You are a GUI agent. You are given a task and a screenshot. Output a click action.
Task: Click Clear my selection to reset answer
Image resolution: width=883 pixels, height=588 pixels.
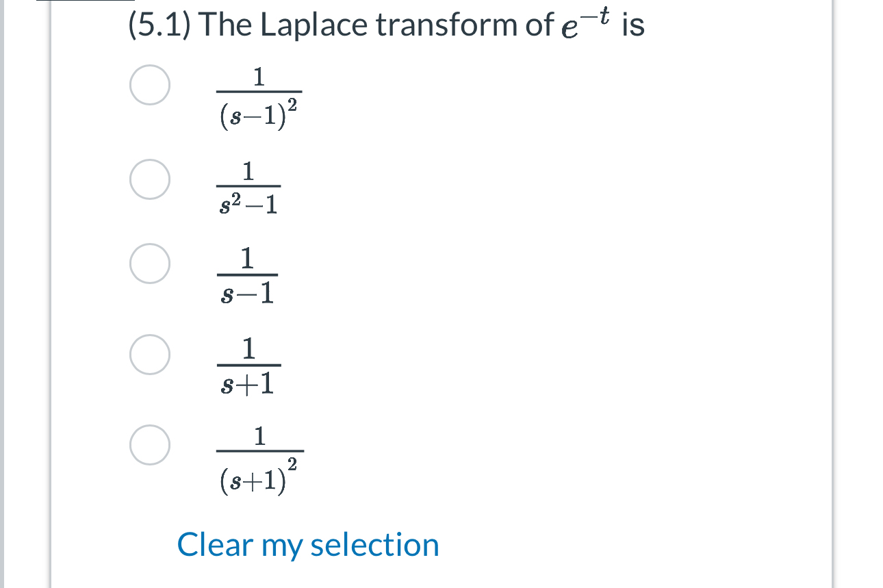coord(307,545)
